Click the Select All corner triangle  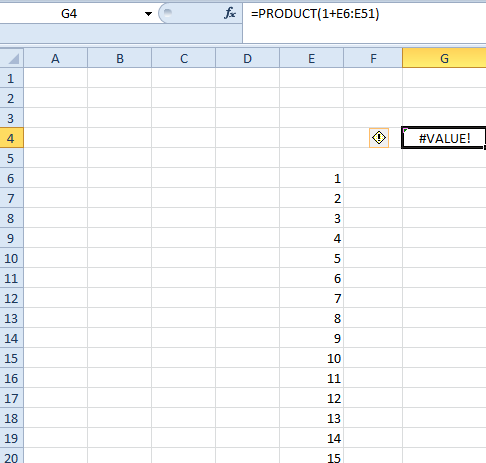pos(12,58)
